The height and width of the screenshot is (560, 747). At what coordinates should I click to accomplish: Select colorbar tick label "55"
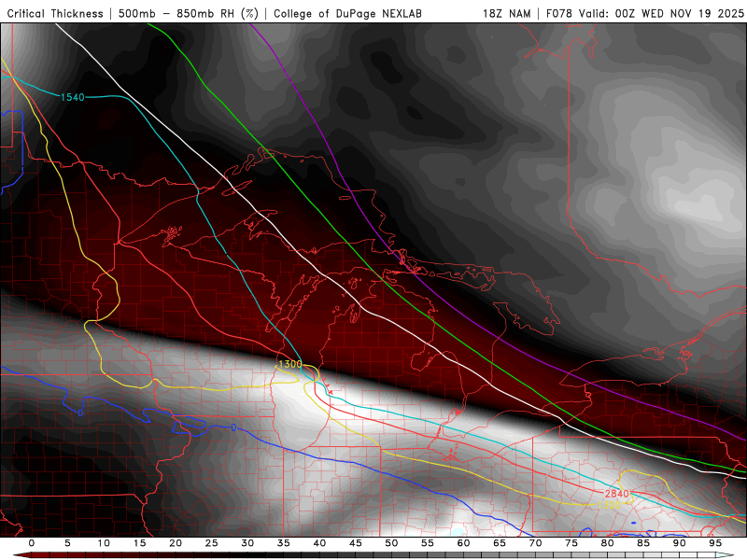coord(428,543)
